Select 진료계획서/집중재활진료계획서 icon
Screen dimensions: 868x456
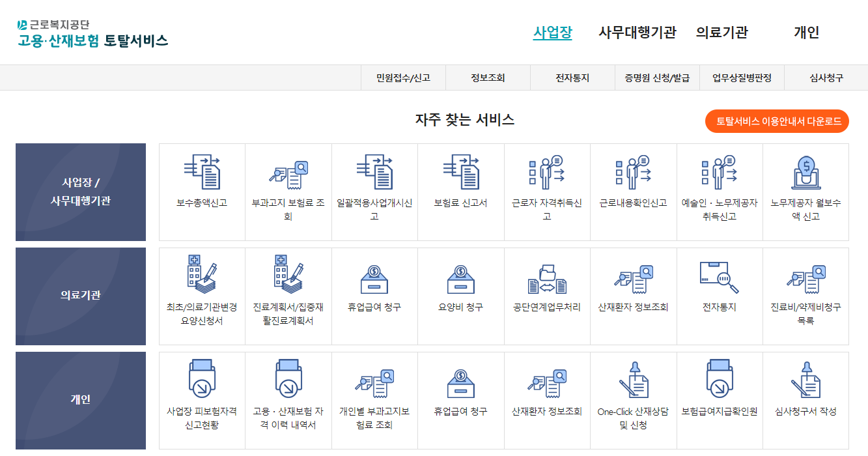(288, 276)
